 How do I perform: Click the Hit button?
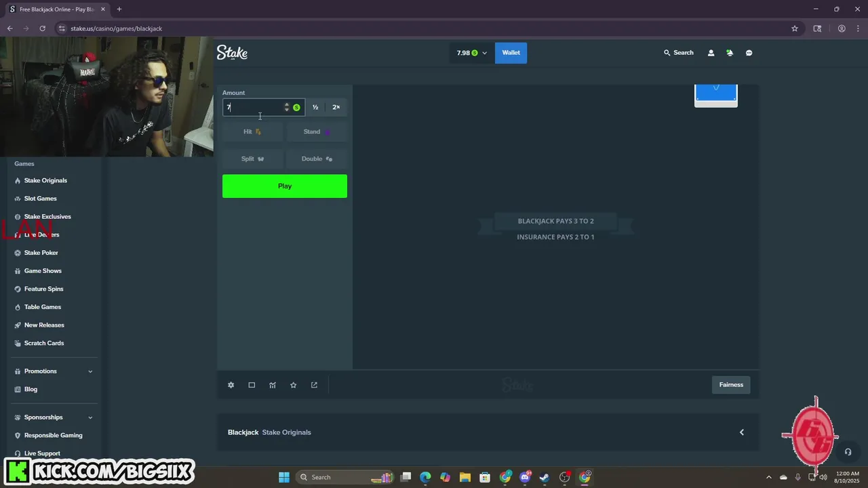pyautogui.click(x=252, y=131)
